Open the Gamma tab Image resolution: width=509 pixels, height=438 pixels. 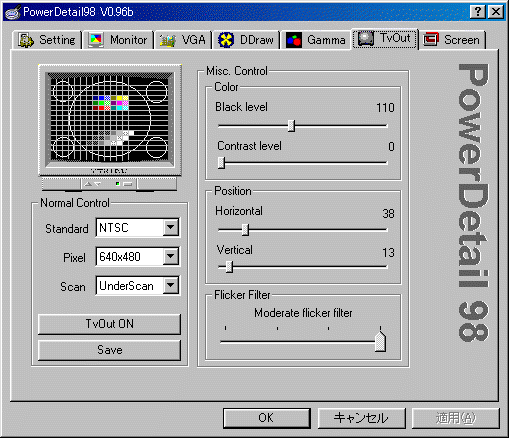click(x=316, y=40)
